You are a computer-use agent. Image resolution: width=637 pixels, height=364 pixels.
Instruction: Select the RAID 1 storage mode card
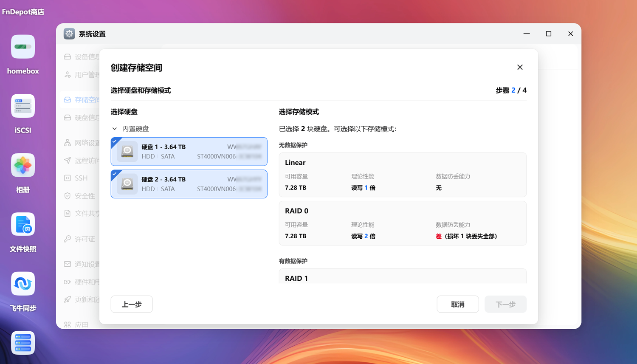(x=403, y=276)
